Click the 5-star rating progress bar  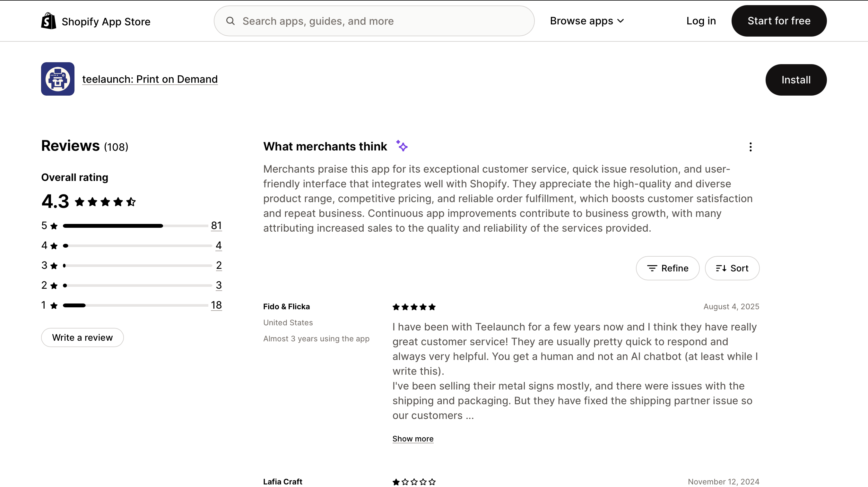[x=135, y=226]
